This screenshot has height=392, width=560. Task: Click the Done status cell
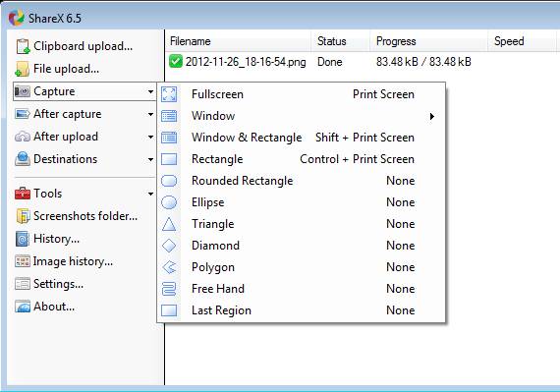330,62
